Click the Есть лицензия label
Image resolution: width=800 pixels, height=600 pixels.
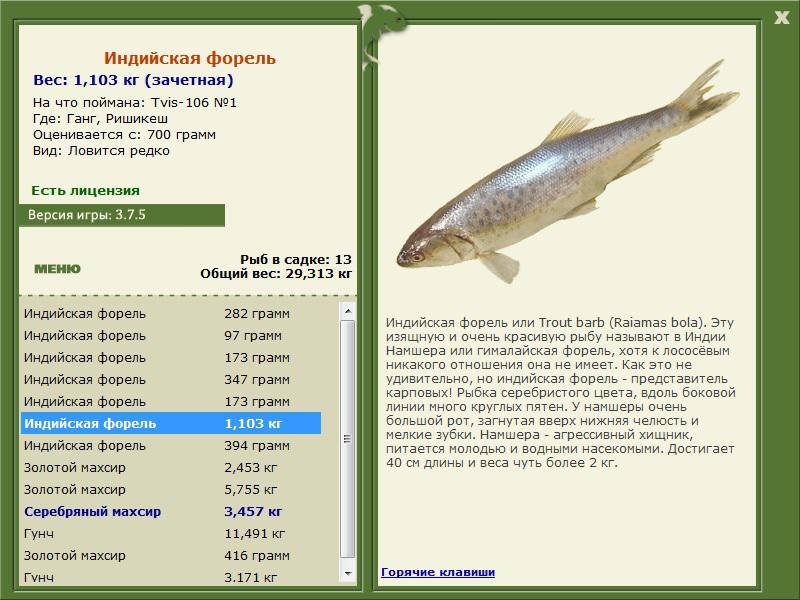85,191
